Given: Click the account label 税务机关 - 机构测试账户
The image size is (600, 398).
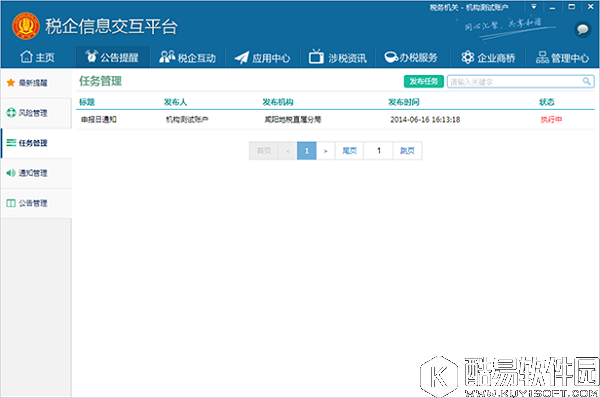Looking at the screenshot, I should point(469,7).
